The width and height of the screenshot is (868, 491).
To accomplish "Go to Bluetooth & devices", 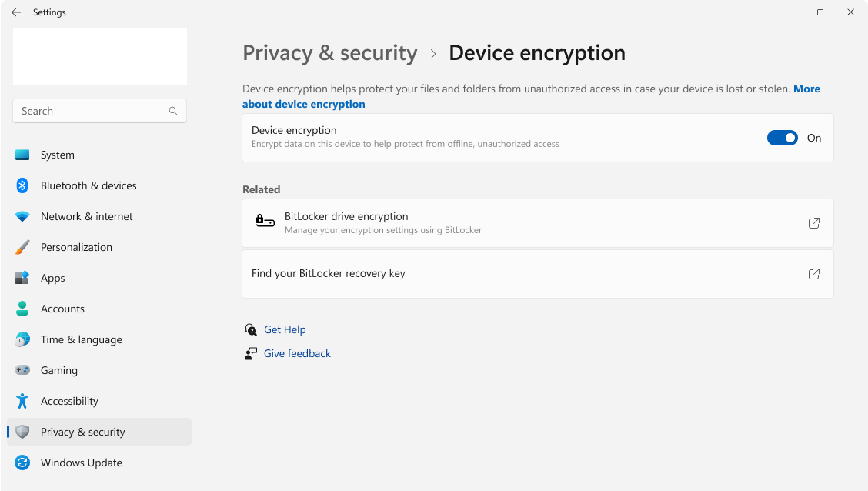I will [x=99, y=185].
